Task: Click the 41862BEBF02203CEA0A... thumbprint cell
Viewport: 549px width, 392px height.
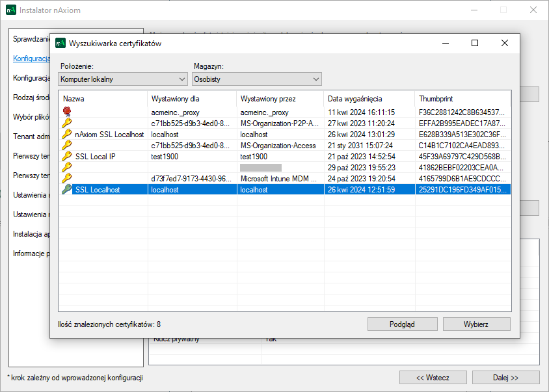Action: (x=461, y=167)
